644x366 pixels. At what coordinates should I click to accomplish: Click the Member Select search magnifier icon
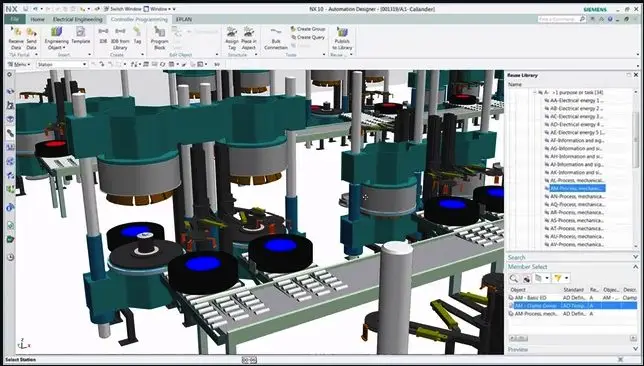513,278
